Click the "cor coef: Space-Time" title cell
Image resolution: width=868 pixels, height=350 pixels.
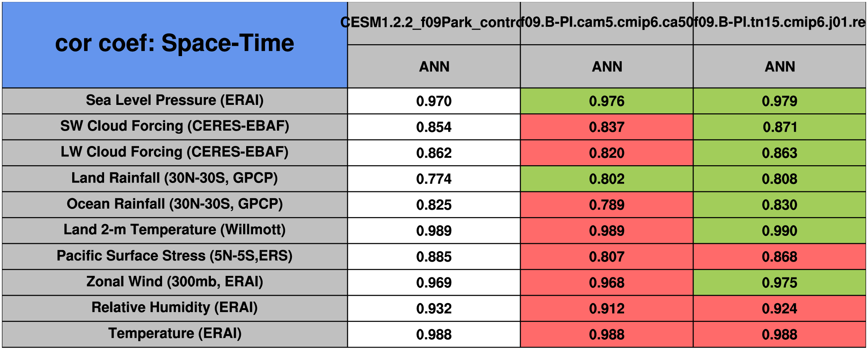[175, 43]
